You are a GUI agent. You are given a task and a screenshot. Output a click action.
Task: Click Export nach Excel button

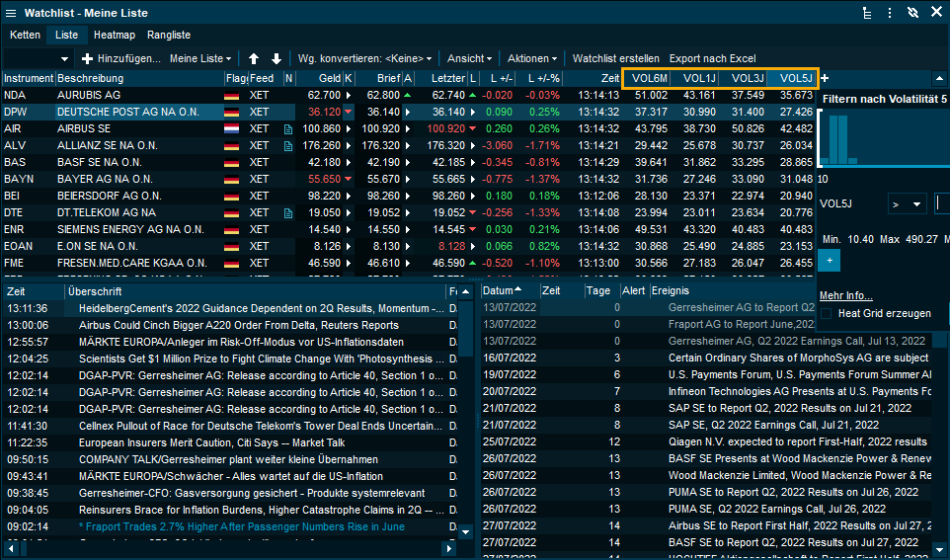tap(712, 59)
